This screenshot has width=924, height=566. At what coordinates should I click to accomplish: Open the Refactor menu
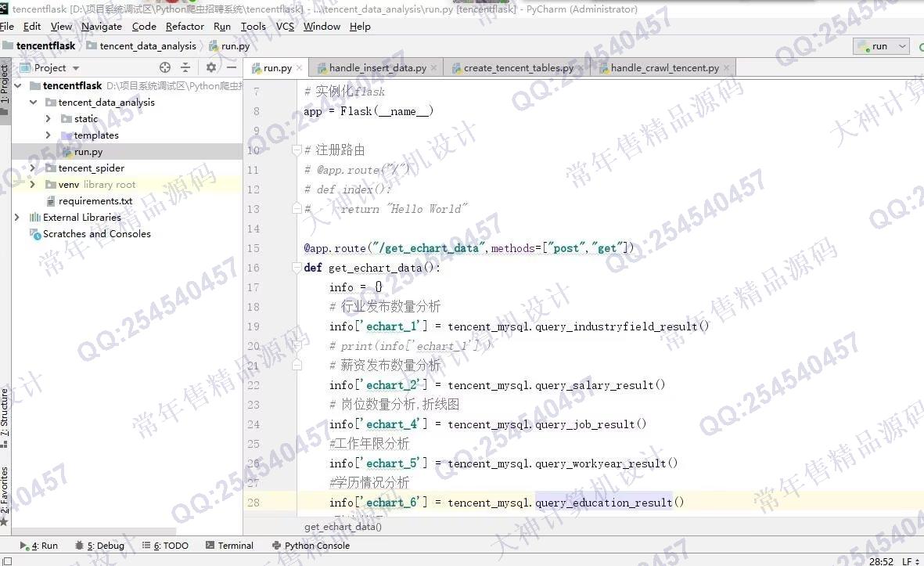coord(185,27)
